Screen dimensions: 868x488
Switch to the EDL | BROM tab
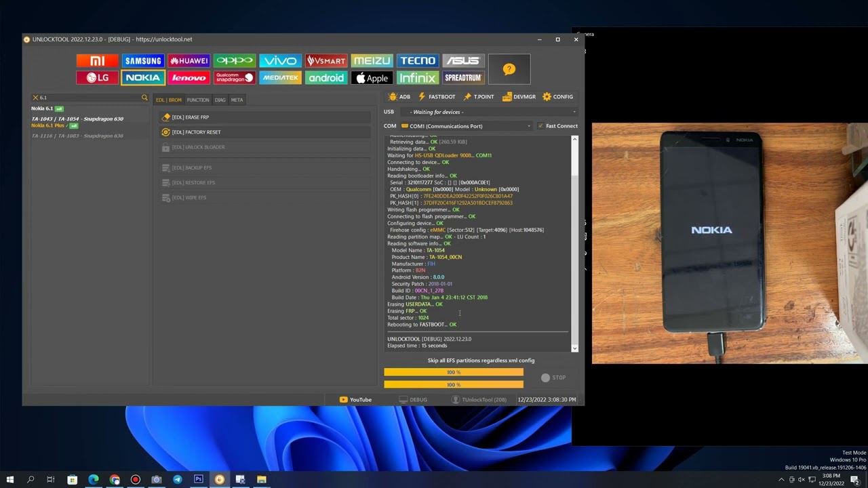pos(169,100)
